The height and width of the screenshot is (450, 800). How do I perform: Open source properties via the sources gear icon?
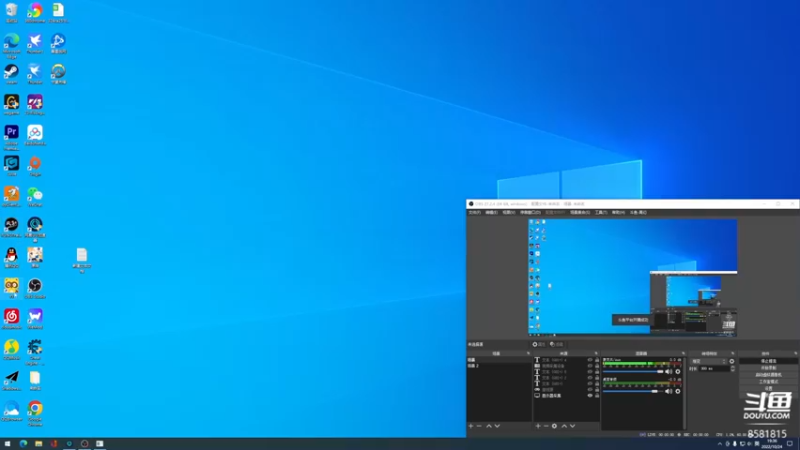(x=555, y=426)
